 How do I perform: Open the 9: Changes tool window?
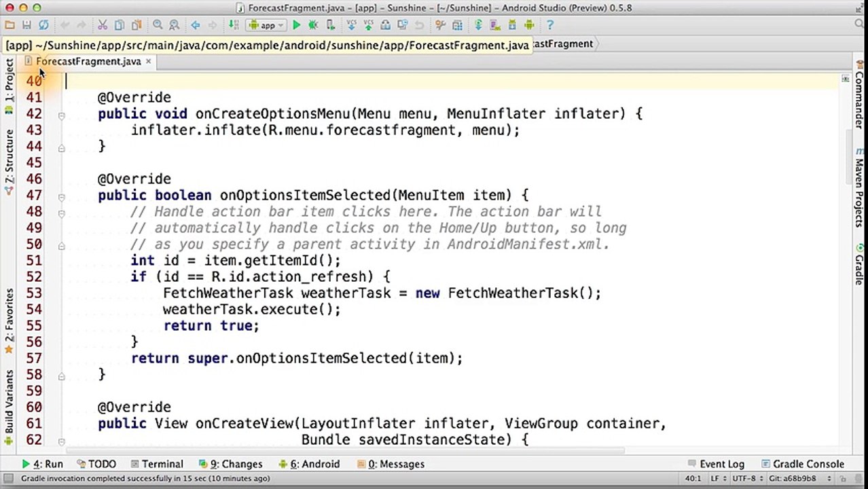[230, 464]
